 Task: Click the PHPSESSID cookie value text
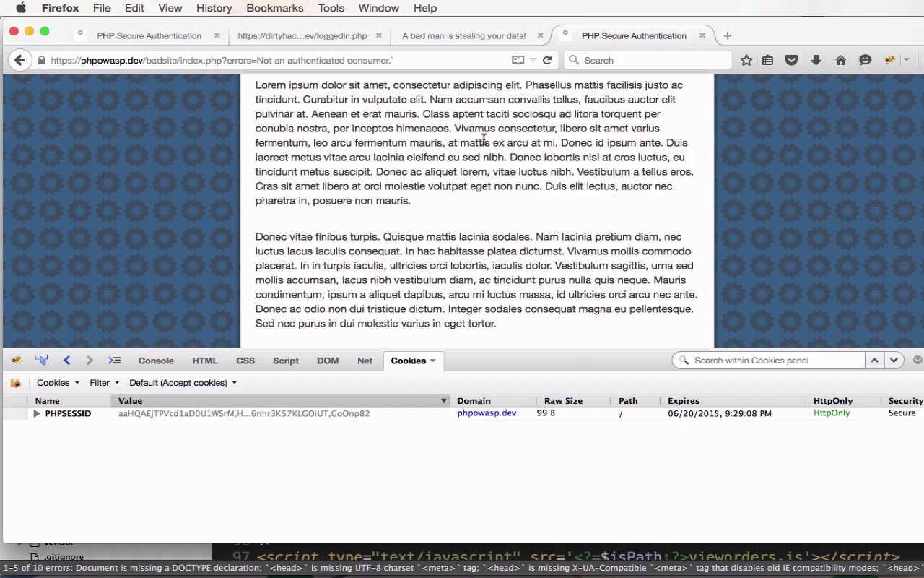pyautogui.click(x=244, y=413)
